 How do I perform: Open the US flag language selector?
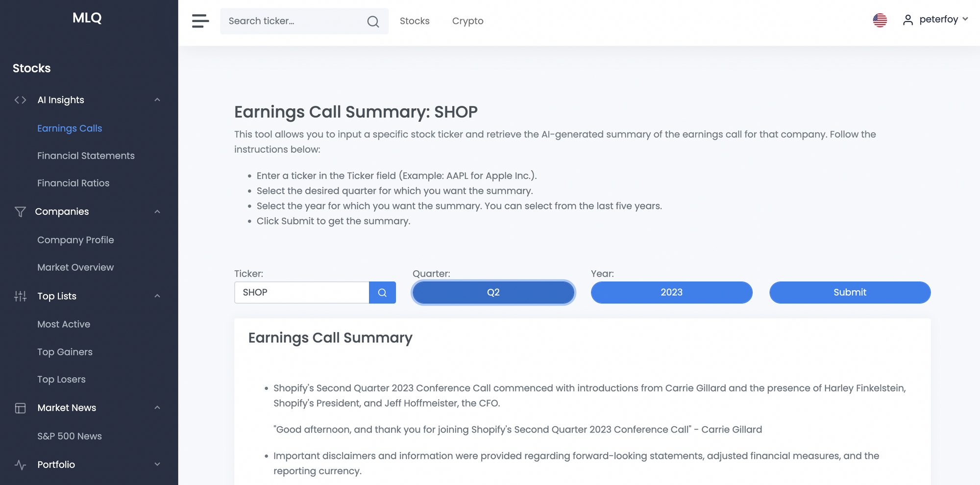coord(880,20)
